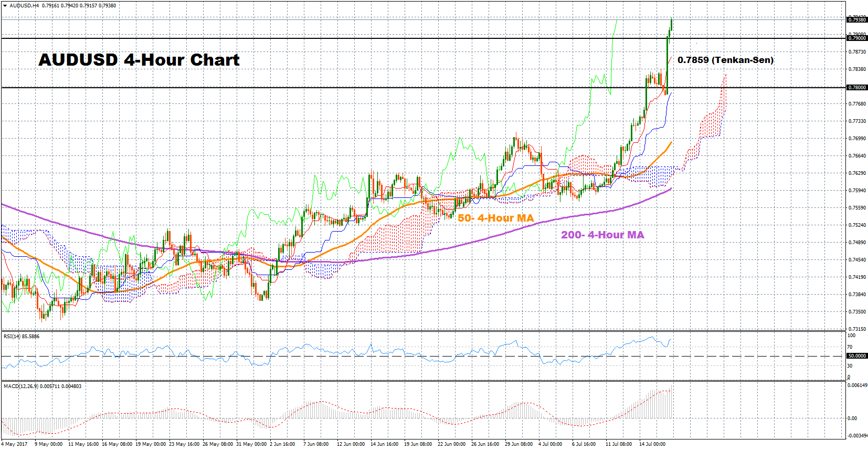Click the '14 Jul 00:00' time label
The height and width of the screenshot is (450, 868).
653,444
